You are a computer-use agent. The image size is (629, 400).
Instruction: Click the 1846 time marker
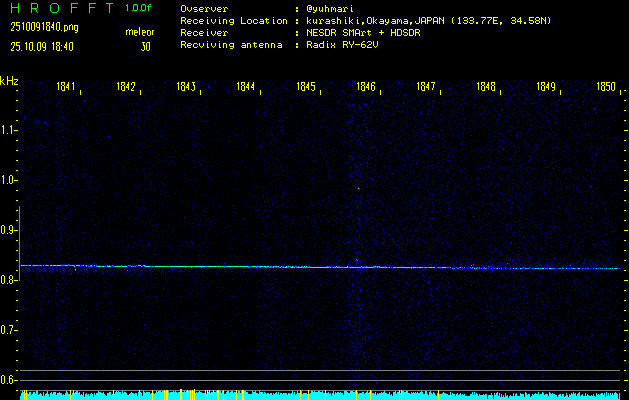coord(366,87)
